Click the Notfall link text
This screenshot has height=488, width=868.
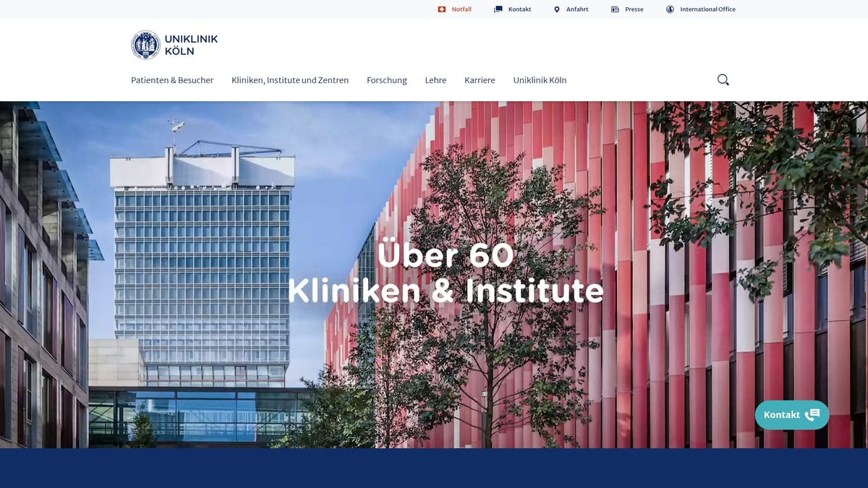[x=461, y=9]
